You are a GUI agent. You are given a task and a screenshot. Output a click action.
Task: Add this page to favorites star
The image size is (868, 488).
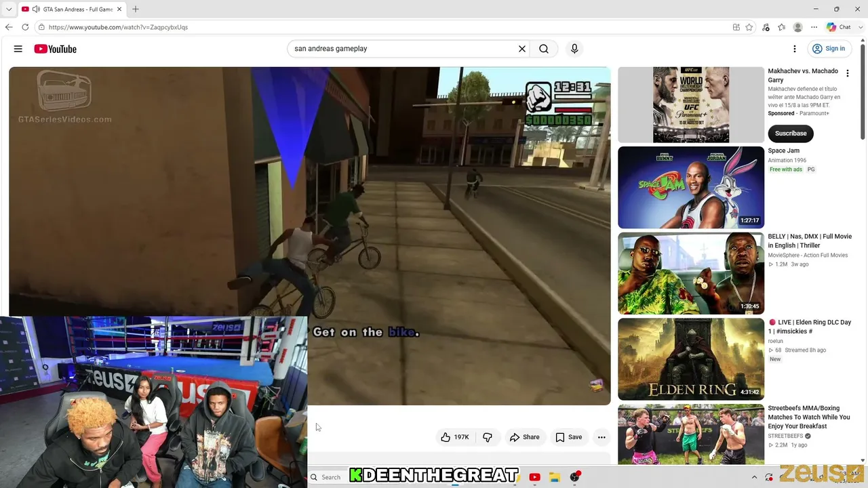tap(749, 27)
